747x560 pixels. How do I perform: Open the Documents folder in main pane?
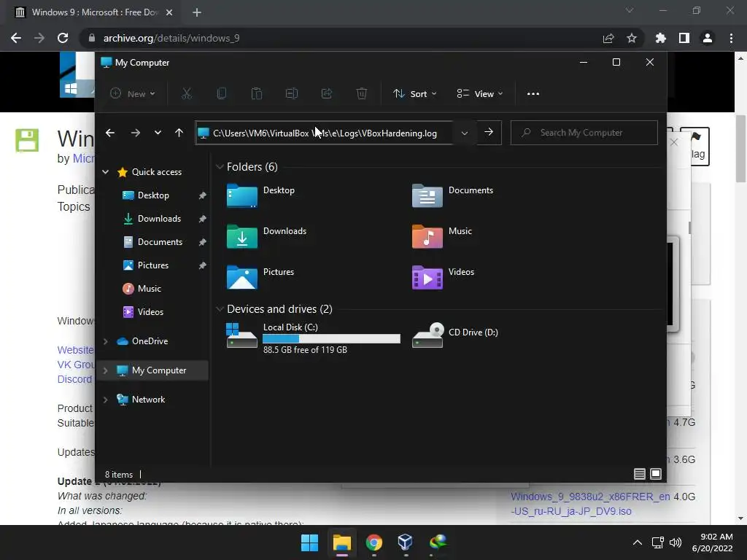[452, 195]
